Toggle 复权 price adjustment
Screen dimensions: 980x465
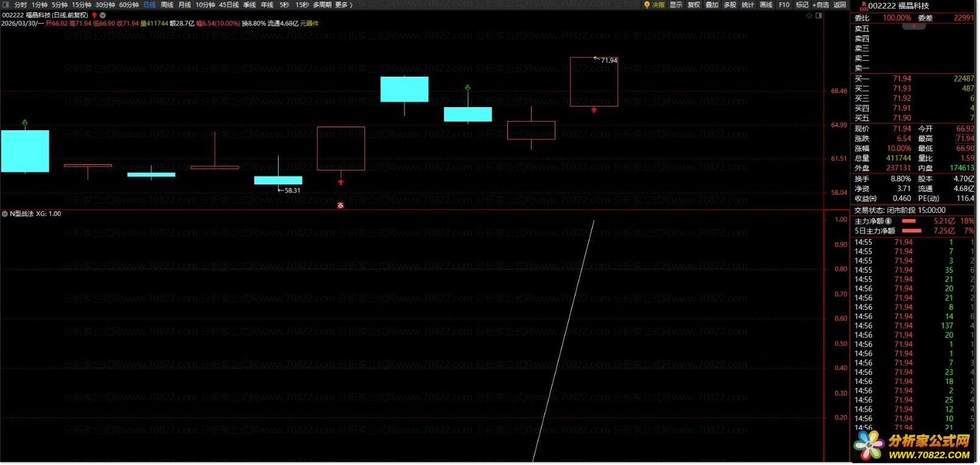click(694, 5)
